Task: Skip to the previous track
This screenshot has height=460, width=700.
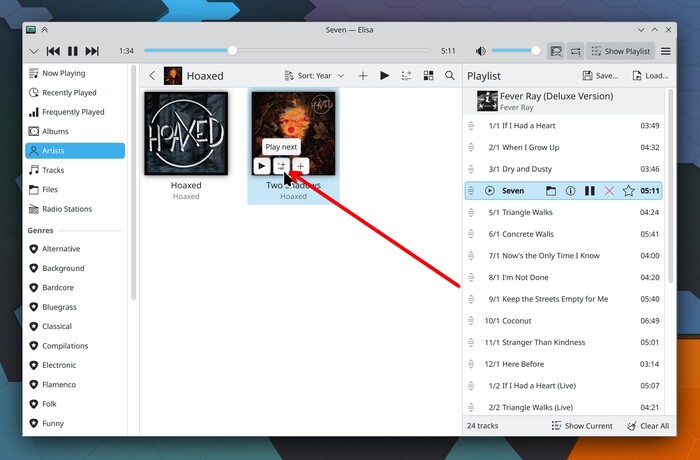Action: pyautogui.click(x=53, y=51)
